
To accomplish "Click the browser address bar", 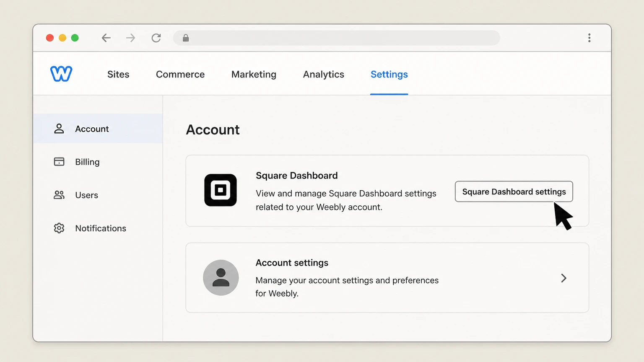I will coord(337,38).
